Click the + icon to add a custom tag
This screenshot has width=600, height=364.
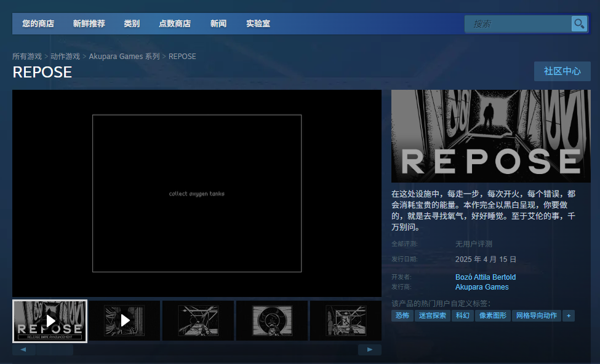coord(568,315)
